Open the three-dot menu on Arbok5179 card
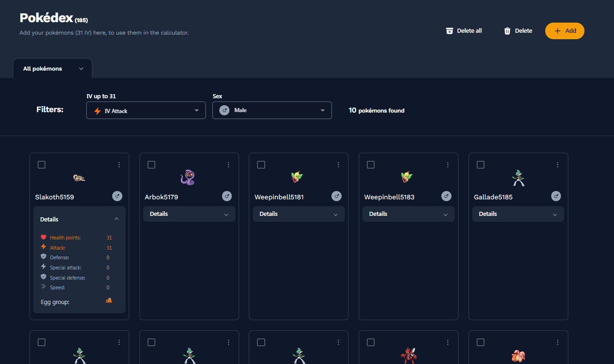Screen dimensions: 614x364 pos(229,165)
